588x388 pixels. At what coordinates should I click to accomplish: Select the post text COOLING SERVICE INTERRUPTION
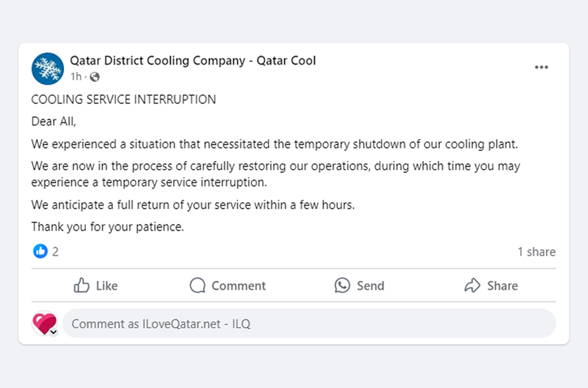(x=123, y=100)
